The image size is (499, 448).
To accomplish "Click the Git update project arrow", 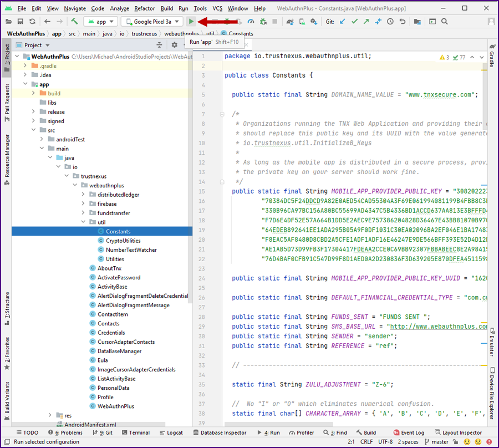I will 342,22.
